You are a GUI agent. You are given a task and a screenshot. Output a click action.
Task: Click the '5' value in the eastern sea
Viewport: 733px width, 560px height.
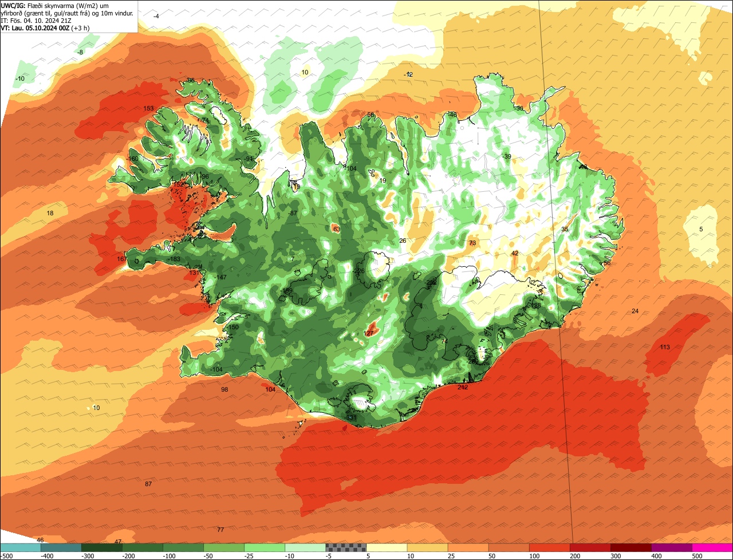[x=701, y=229]
